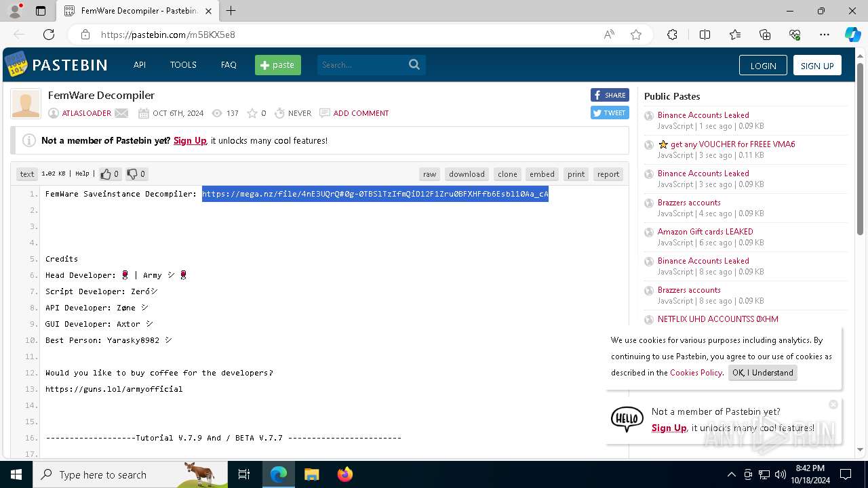Add this page to favorites

(636, 35)
